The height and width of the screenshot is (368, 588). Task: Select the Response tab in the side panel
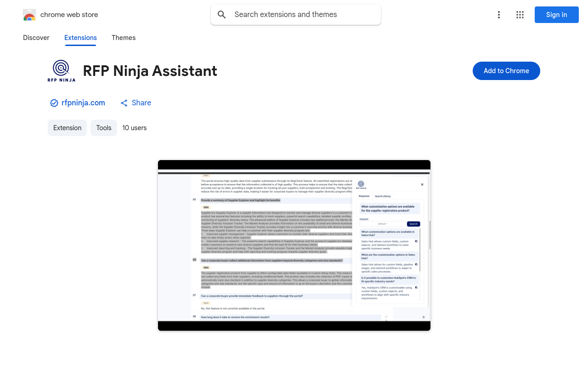pos(364,196)
